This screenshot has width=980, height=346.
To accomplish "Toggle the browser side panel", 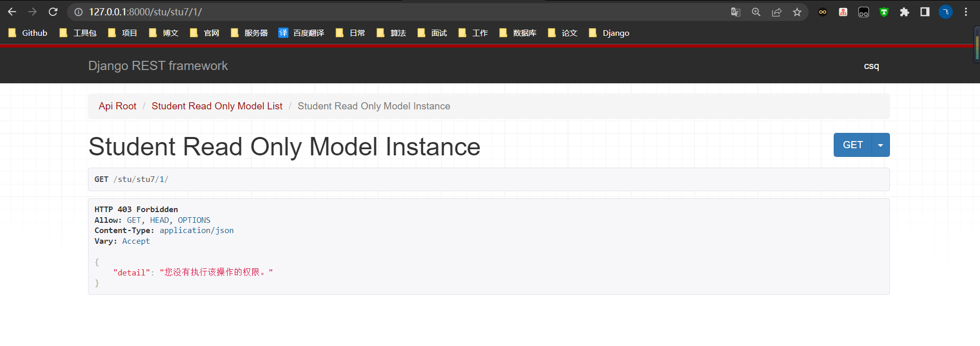I will pos(925,12).
